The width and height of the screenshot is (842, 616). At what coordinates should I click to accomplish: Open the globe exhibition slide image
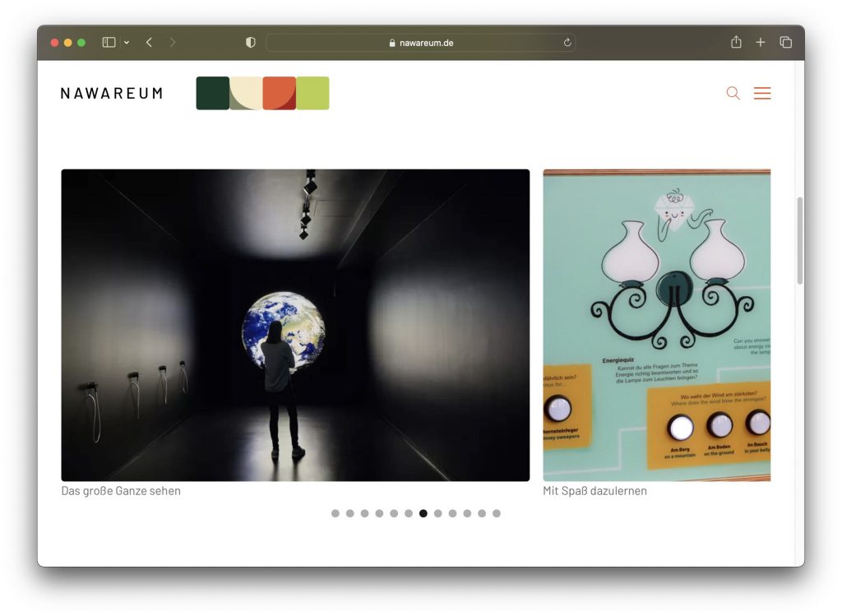295,325
